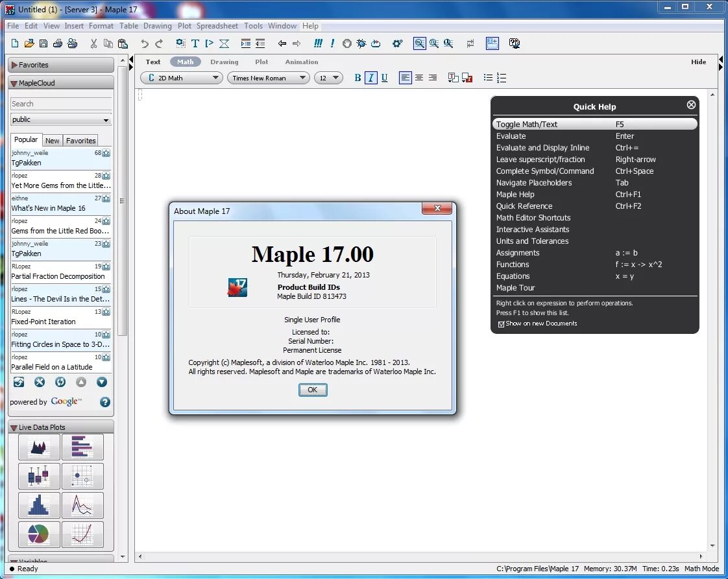Click the Cut scissors icon
728x579 pixels.
(94, 43)
